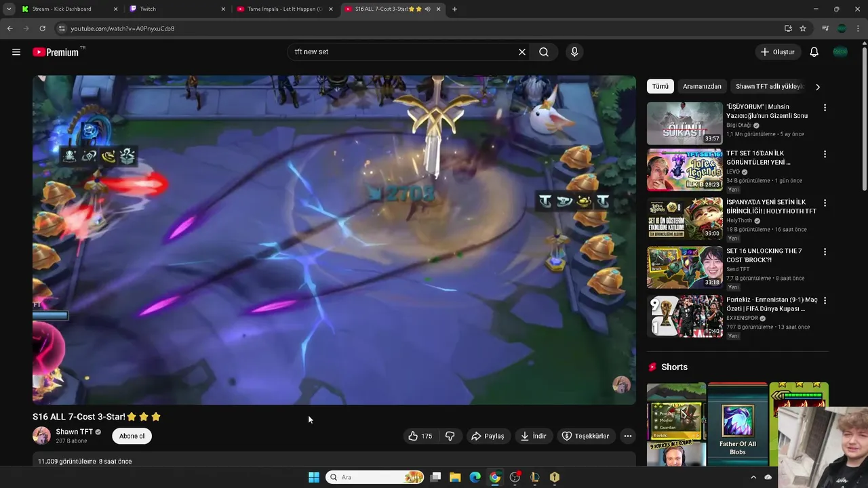The height and width of the screenshot is (488, 868).
Task: Open the Chrome tab search dropdown
Action: (x=9, y=9)
